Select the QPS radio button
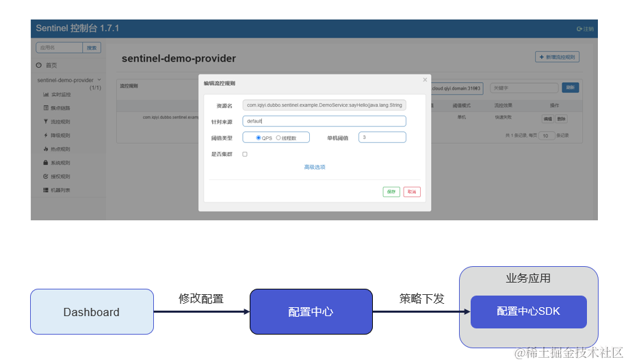This screenshot has width=628, height=364. tap(259, 138)
